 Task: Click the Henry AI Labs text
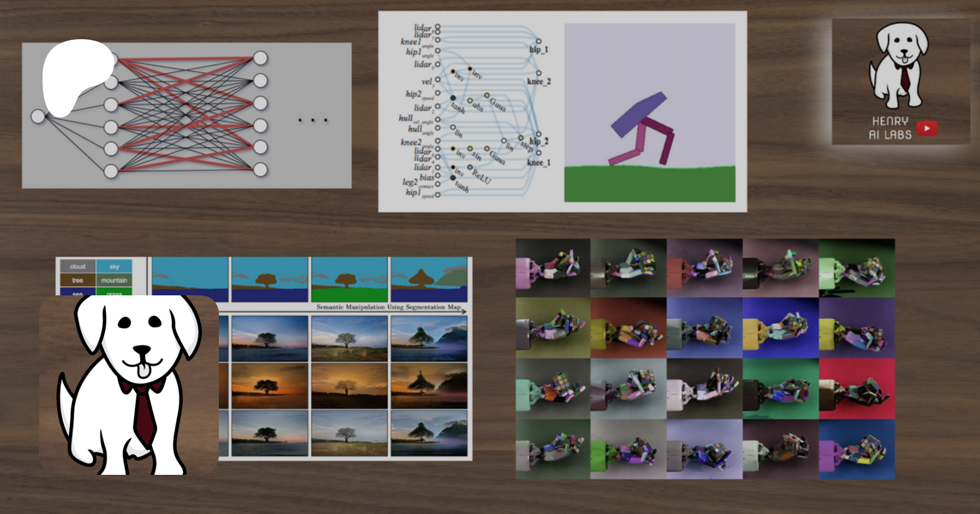890,128
